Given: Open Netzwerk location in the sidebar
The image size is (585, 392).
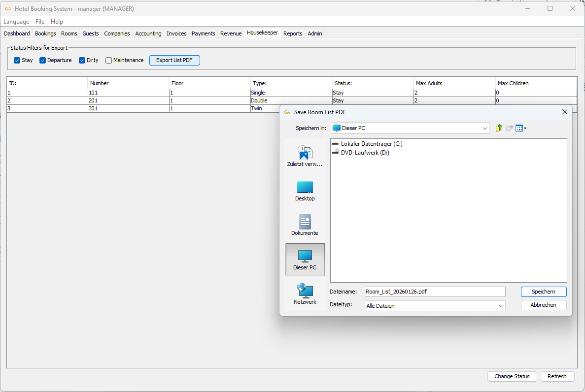Looking at the screenshot, I should 305,294.
